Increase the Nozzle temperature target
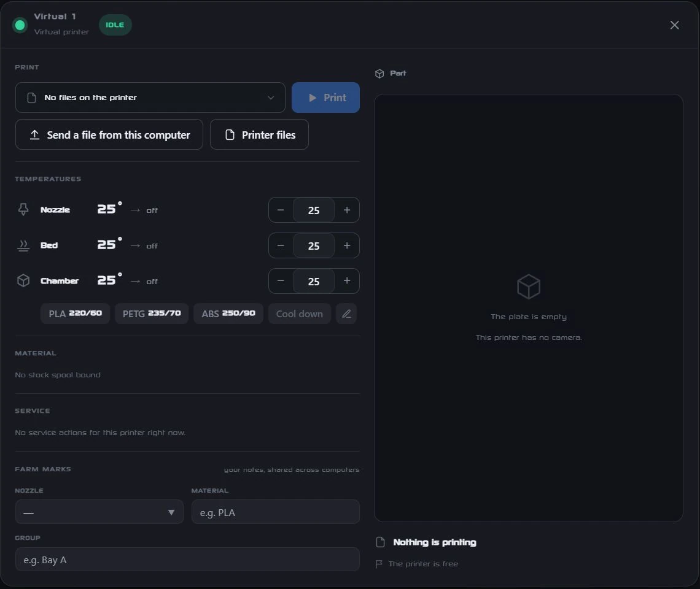The image size is (700, 589). click(x=347, y=210)
